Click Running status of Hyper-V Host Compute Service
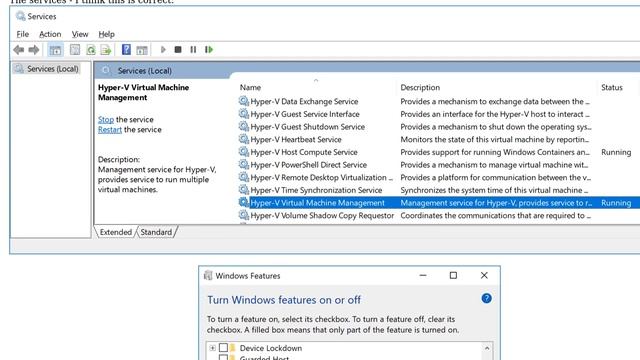 [x=616, y=152]
